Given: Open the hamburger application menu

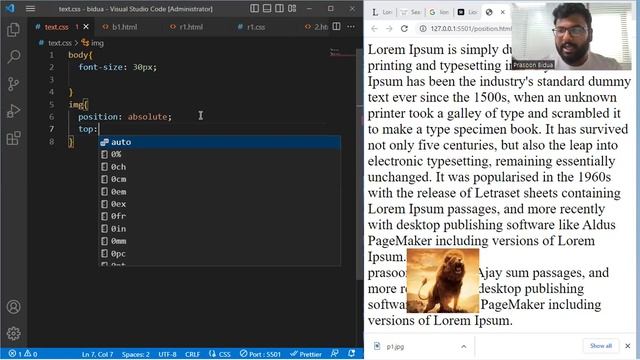Looking at the screenshot, I should coord(31,9).
